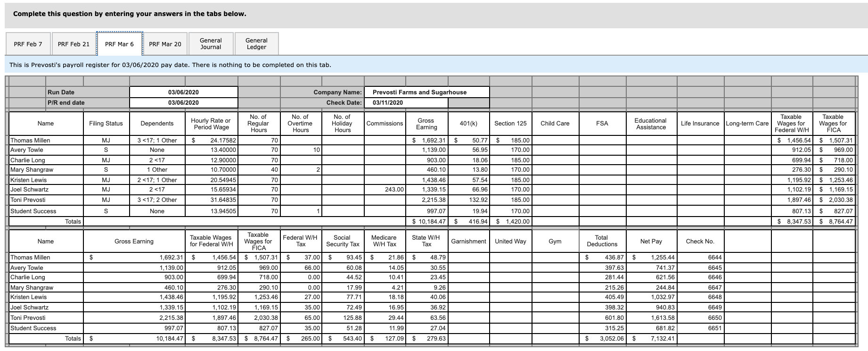Click the Dependents column header
Image resolution: width=868 pixels, height=351 pixels.
[x=157, y=124]
